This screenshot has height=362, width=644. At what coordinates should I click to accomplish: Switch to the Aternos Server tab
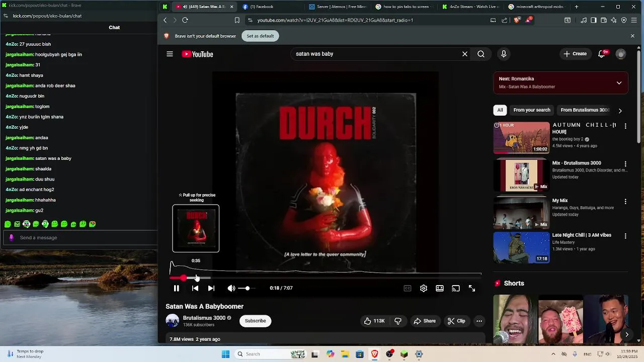(x=337, y=7)
